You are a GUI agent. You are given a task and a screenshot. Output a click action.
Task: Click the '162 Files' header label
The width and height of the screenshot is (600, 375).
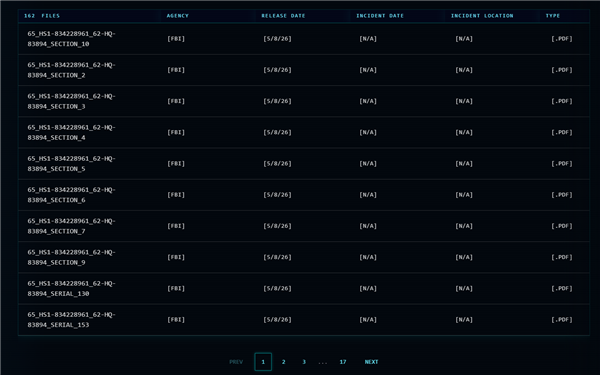(42, 16)
